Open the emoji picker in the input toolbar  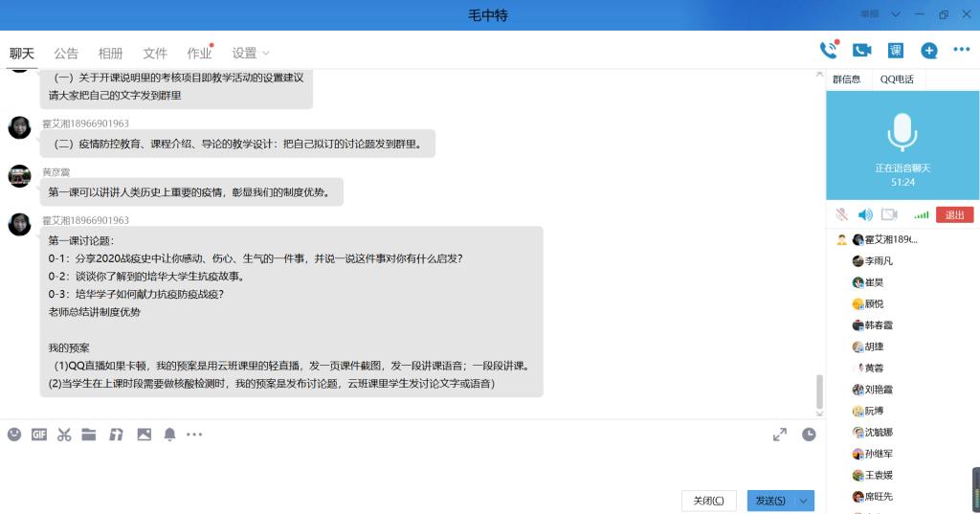tap(14, 435)
